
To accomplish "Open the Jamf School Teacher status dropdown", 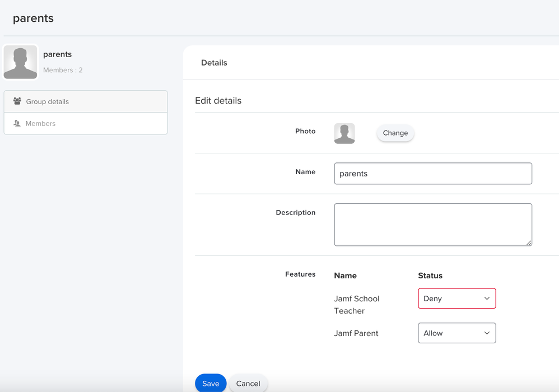I will tap(456, 298).
